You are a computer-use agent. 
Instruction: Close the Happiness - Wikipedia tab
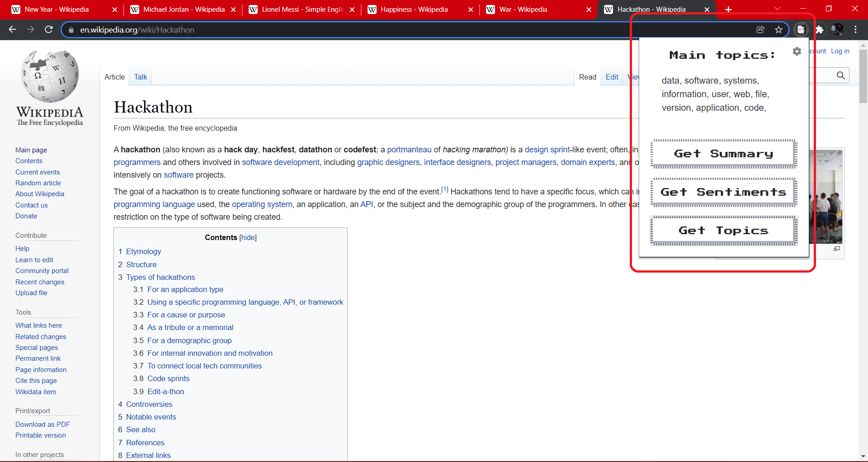click(x=471, y=9)
